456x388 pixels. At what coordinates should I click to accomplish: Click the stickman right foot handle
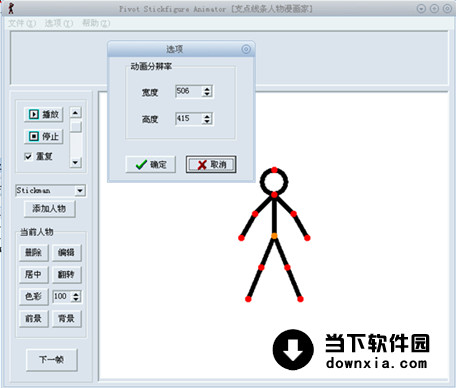pyautogui.click(x=300, y=299)
